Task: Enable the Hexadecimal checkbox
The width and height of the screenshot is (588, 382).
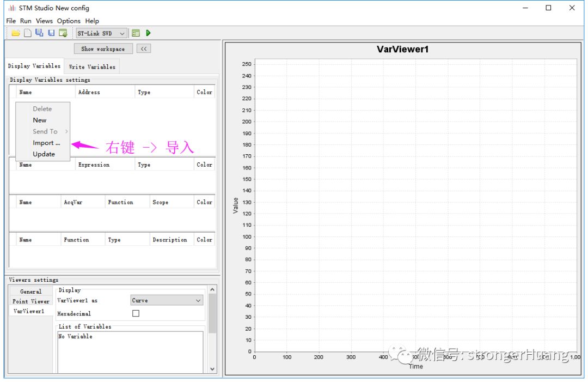Action: [136, 313]
